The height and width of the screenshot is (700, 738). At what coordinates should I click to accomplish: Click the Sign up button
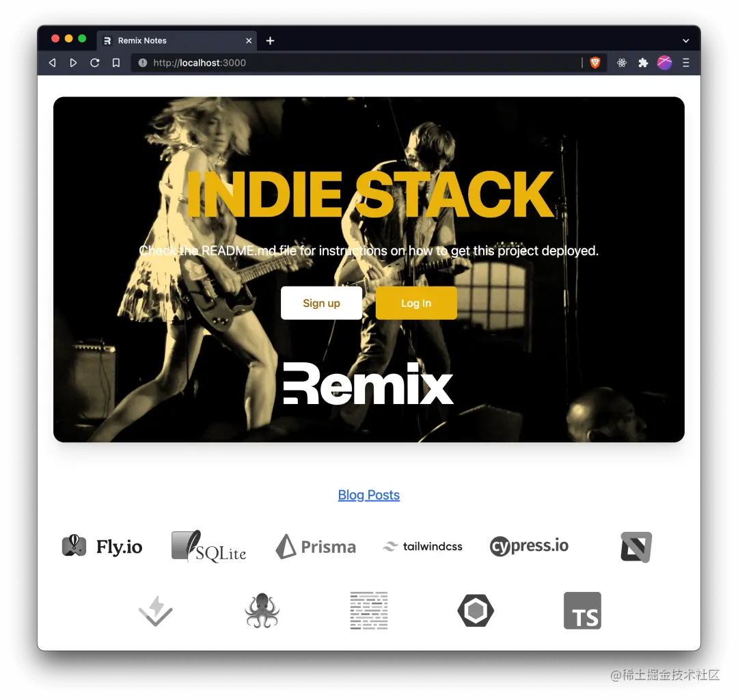[321, 303]
